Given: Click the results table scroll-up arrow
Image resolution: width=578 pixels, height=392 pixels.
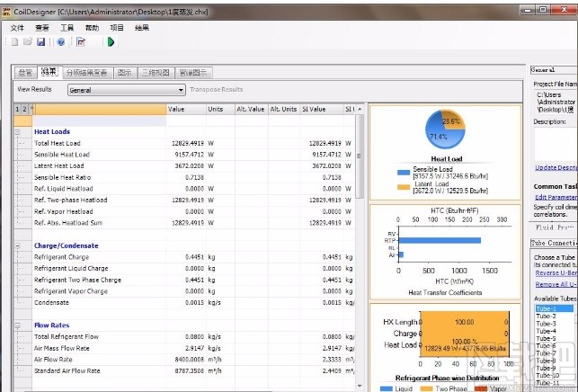Looking at the screenshot, I should click(x=360, y=109).
